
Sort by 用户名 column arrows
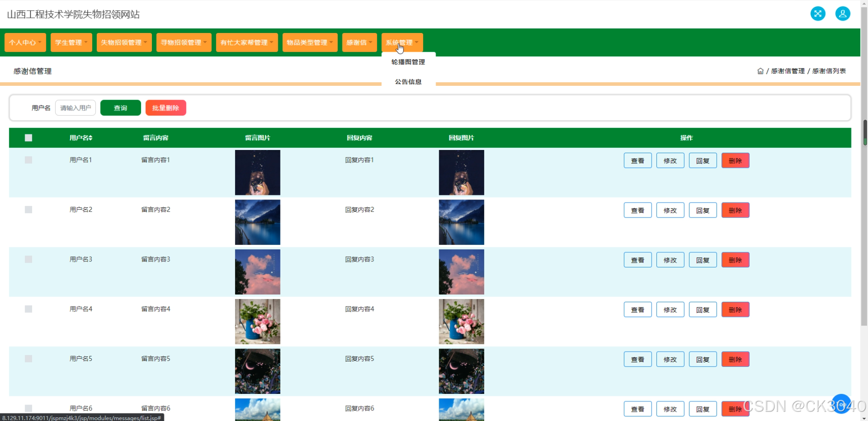click(90, 138)
